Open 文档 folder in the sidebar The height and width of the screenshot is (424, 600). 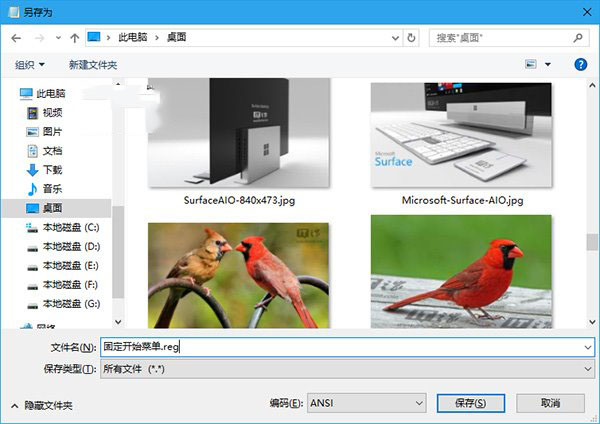pyautogui.click(x=52, y=151)
